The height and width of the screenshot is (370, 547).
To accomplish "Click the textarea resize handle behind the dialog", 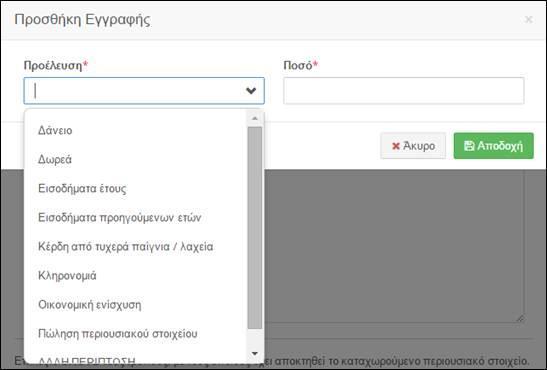I will pos(520,318).
